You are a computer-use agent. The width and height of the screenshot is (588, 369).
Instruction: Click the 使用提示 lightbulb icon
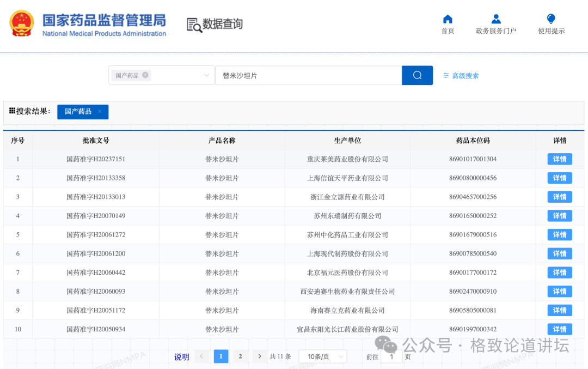pyautogui.click(x=551, y=19)
